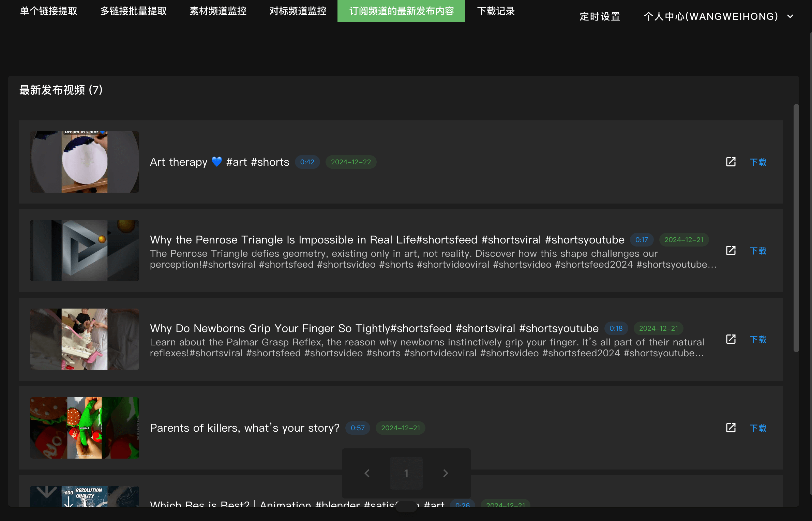Image resolution: width=812 pixels, height=521 pixels.
Task: Select the 下载记录 tab
Action: click(496, 11)
